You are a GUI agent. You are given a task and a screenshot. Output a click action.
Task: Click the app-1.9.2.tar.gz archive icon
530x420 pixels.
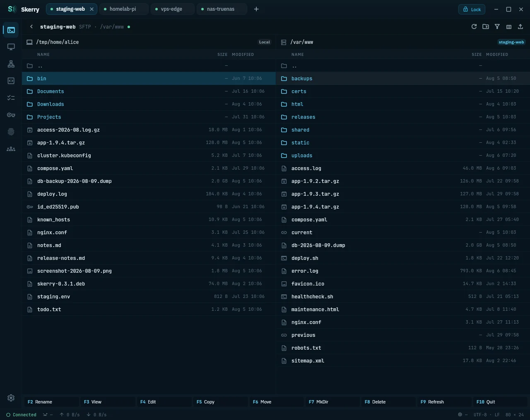click(x=284, y=181)
